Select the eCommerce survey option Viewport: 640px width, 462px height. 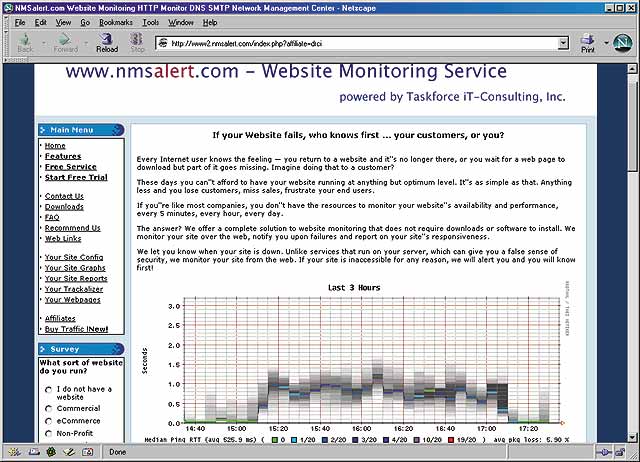[49, 421]
